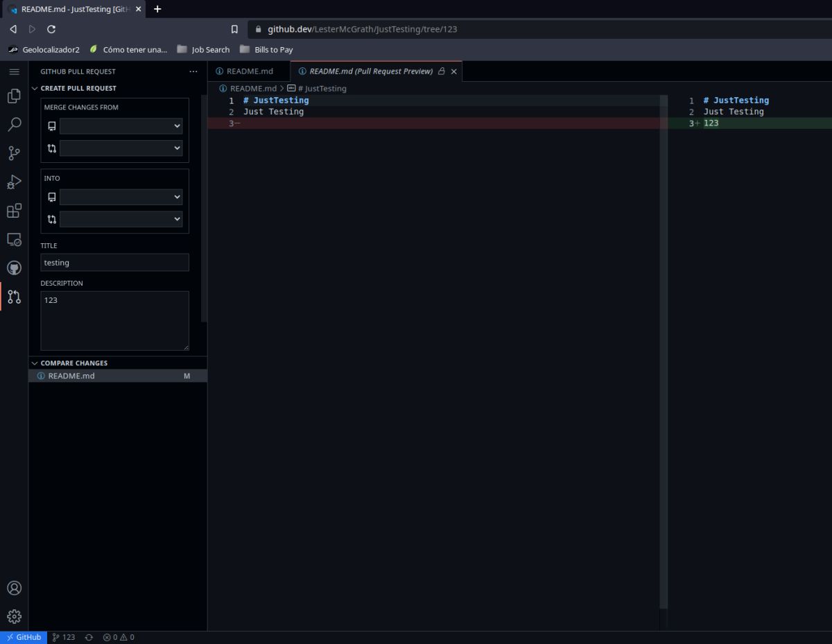832x644 pixels.
Task: Click the bookmark icon in address bar
Action: [x=234, y=29]
